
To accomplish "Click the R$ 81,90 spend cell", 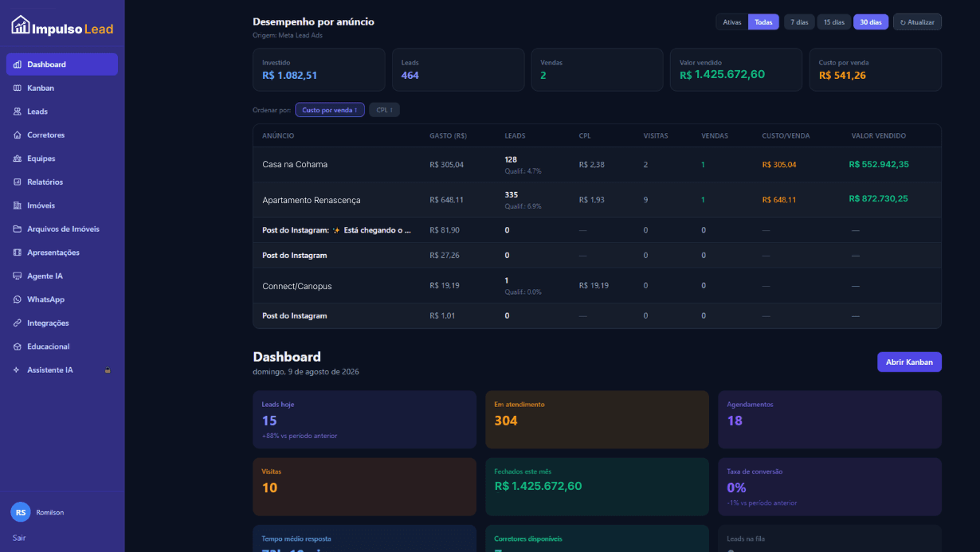I will (445, 230).
